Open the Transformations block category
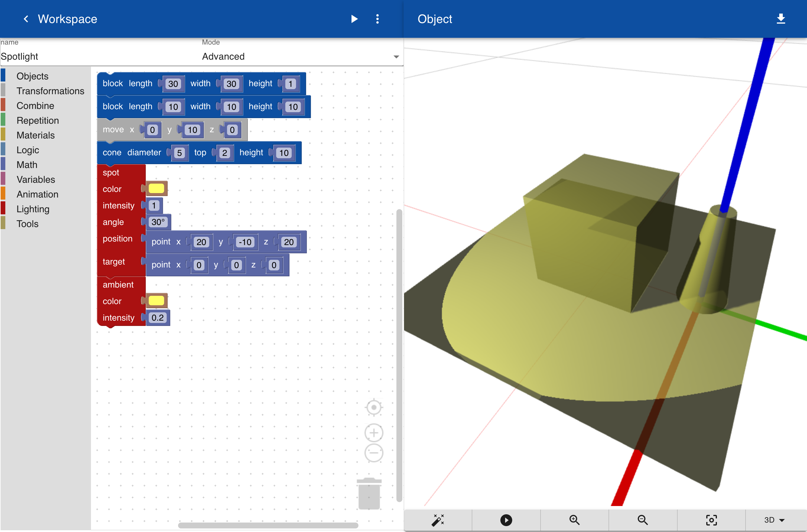 coord(50,91)
